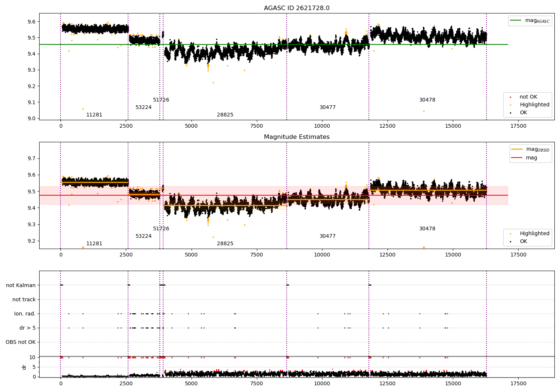Image resolution: width=560 pixels, height=392 pixels.
Task: Click the 17500 x-axis tick of the top plot
Action: (x=518, y=126)
